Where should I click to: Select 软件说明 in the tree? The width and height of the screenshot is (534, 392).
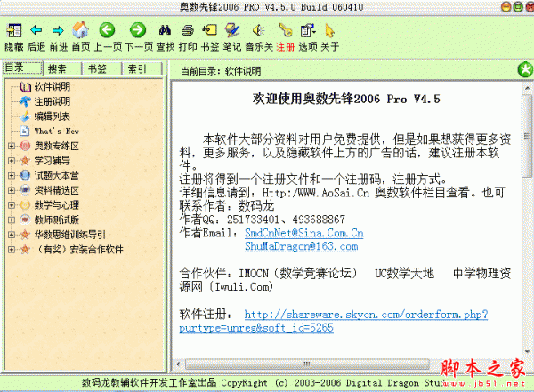[53, 87]
